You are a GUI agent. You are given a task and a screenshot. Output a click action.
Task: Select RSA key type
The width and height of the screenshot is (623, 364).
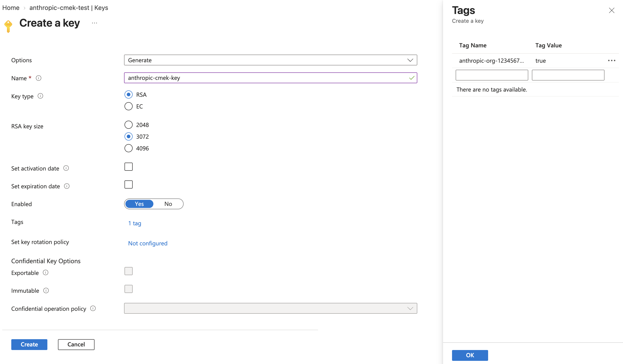point(129,94)
